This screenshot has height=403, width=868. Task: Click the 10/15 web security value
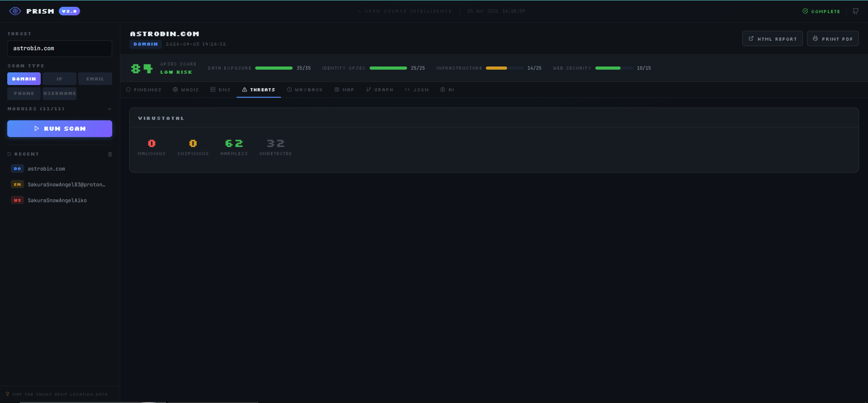(x=644, y=68)
